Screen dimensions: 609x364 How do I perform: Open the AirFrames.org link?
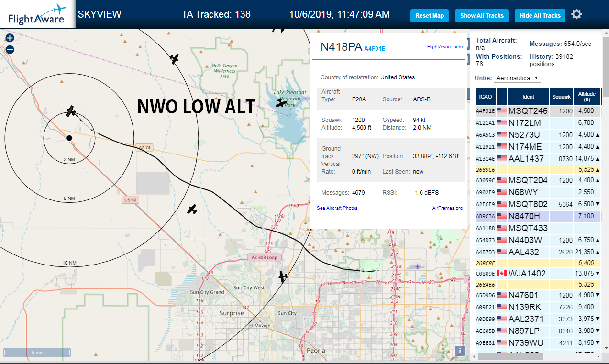coord(447,208)
